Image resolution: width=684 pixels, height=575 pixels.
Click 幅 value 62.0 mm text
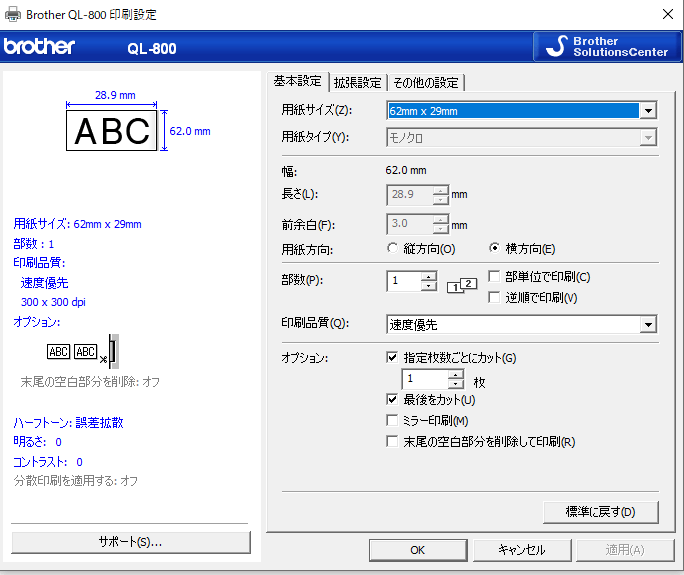point(406,170)
